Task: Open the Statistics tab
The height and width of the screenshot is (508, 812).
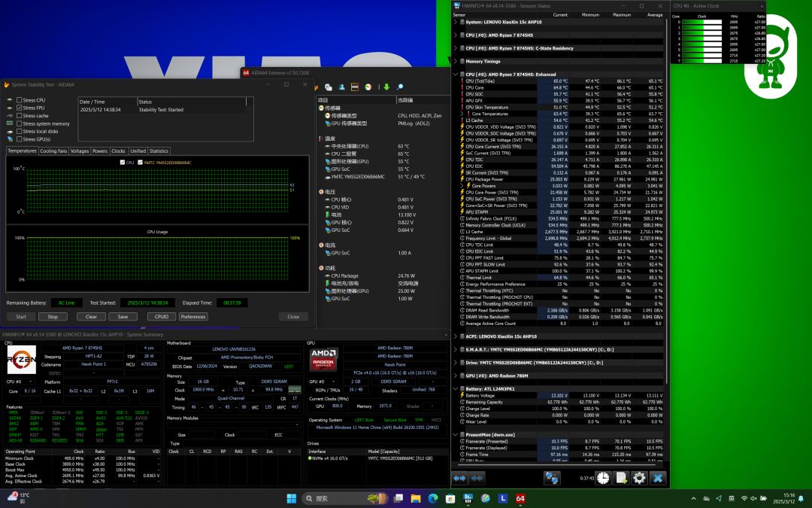Action: coord(159,151)
